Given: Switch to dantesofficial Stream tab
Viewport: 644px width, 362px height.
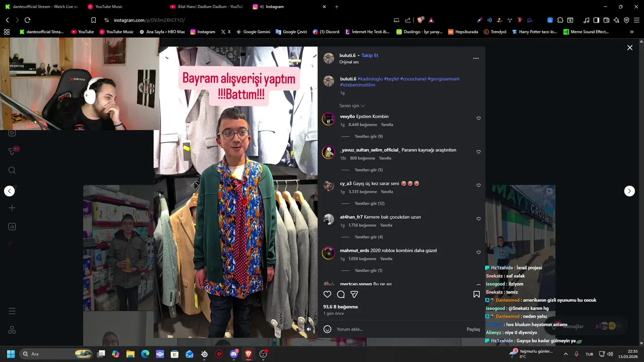Looking at the screenshot, I should (x=41, y=7).
